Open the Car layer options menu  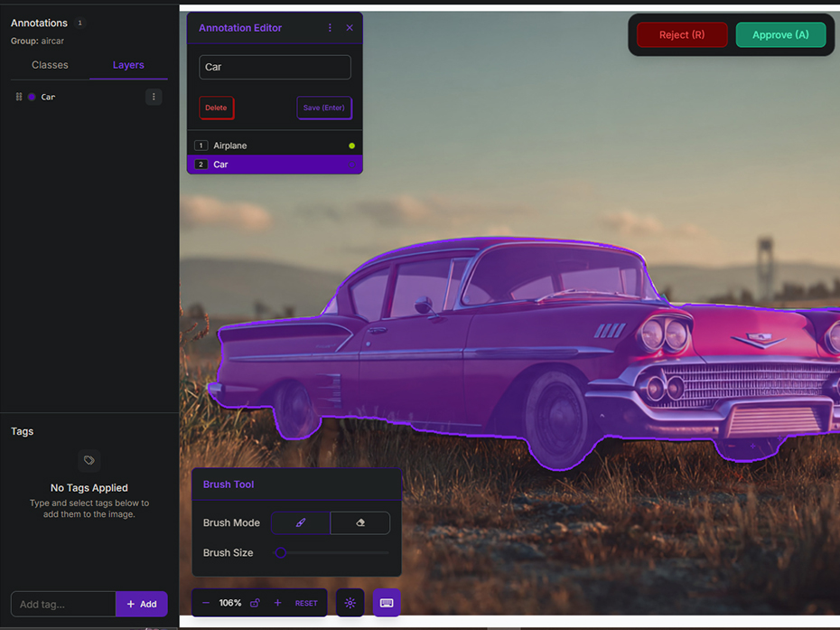[x=154, y=97]
